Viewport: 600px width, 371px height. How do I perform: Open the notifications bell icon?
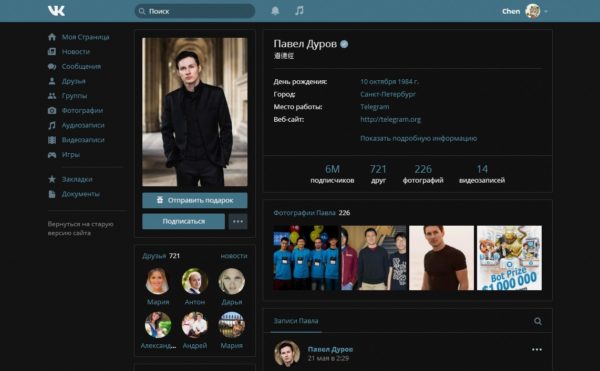[x=275, y=11]
